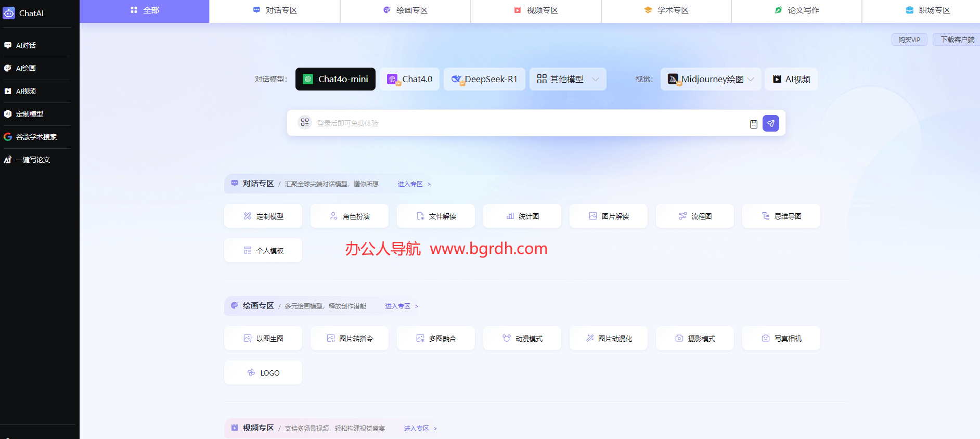Open the 个人模板 card

coord(263,250)
